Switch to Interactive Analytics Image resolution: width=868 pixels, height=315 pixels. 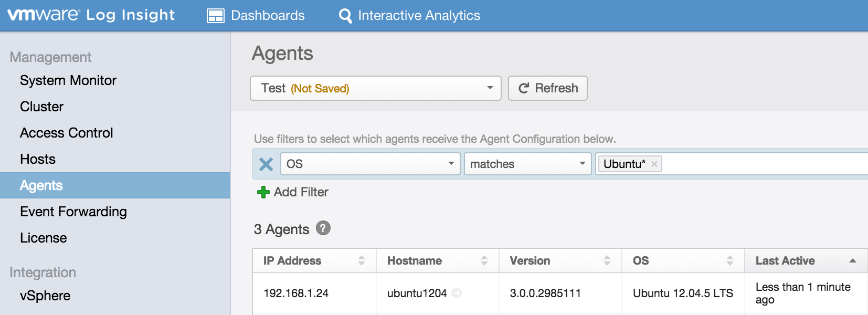pos(410,16)
